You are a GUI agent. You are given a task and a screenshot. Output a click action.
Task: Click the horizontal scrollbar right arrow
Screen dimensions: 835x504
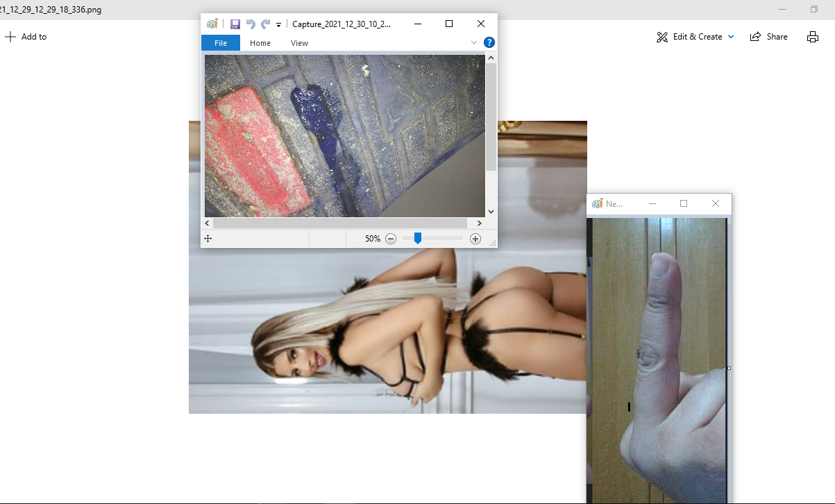point(479,224)
